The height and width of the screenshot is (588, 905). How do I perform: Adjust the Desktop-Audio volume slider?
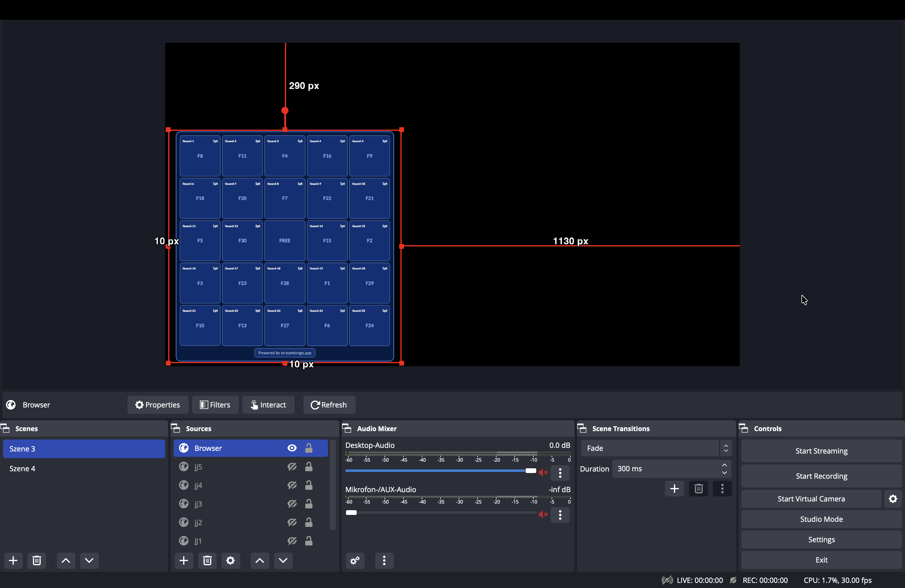point(530,471)
